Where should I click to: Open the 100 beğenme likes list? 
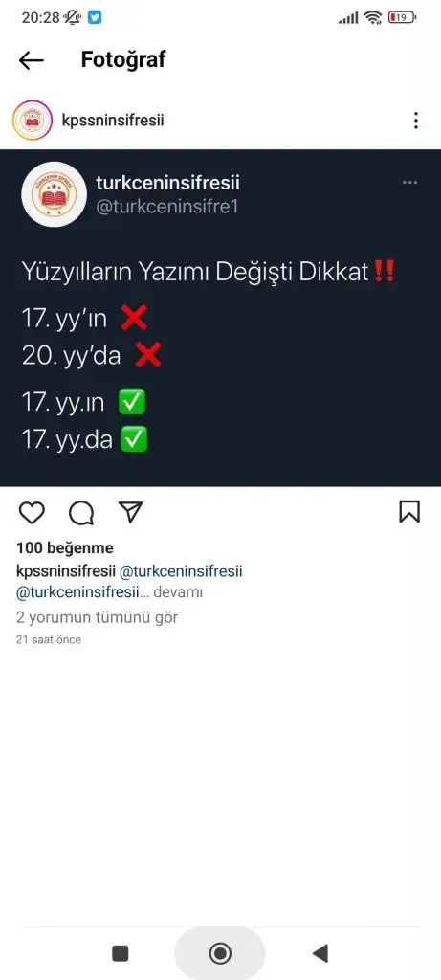(65, 548)
